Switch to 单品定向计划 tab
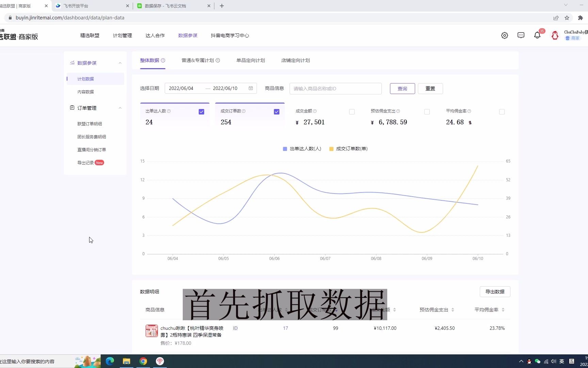588x368 pixels. (251, 60)
